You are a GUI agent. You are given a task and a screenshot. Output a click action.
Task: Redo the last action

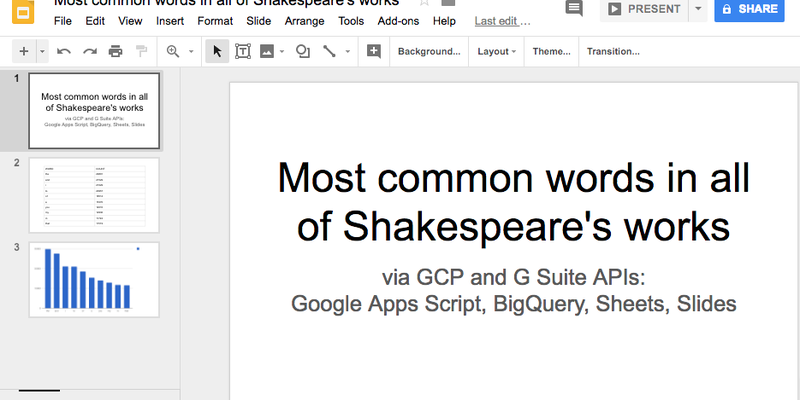tap(90, 51)
